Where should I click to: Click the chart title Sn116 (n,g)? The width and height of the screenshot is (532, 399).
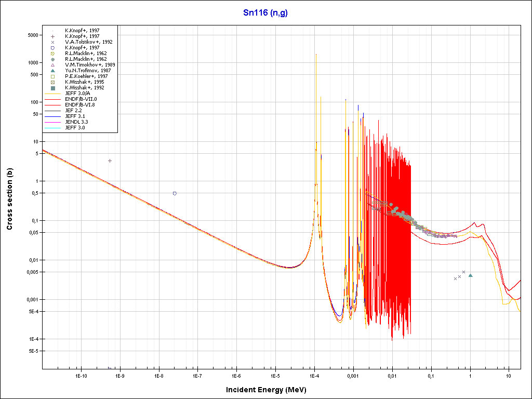click(265, 13)
